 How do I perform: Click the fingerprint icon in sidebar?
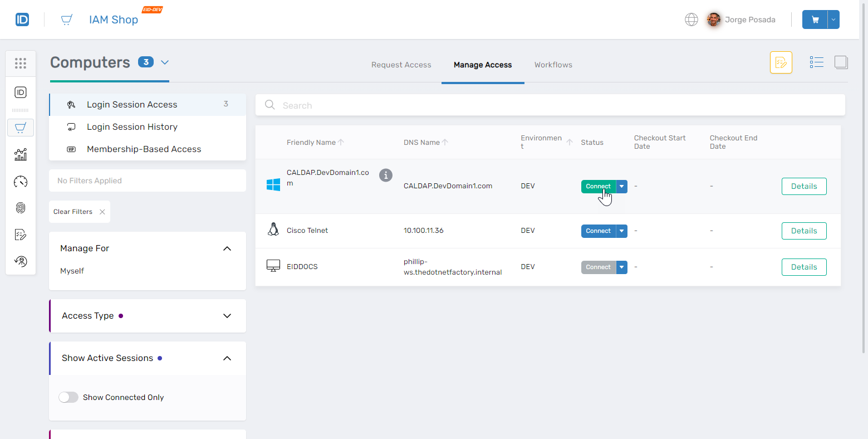click(21, 208)
